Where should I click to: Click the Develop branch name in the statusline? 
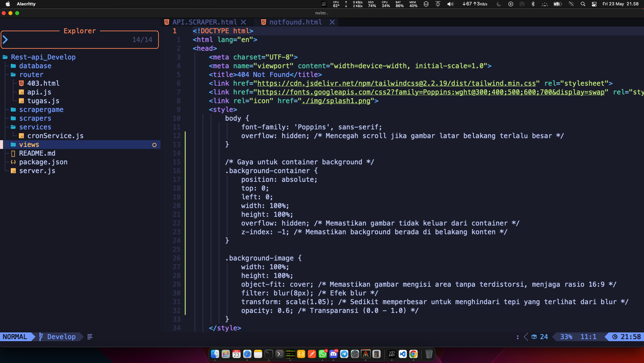(61, 337)
